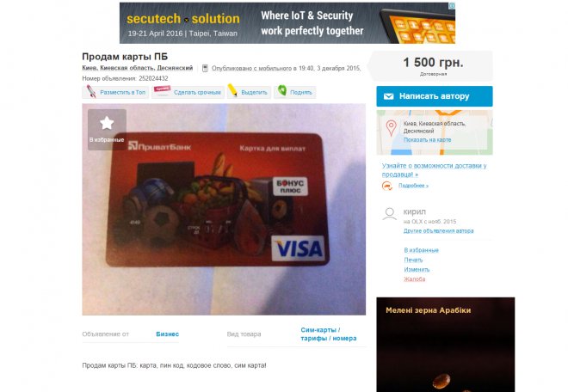This screenshot has width=568, height=392.
Task: Click the Срочно badge icon
Action: pyautogui.click(x=163, y=89)
